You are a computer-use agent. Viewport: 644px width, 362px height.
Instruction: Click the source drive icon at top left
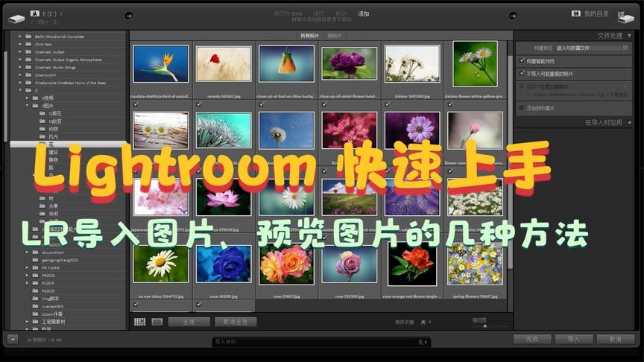[x=17, y=18]
